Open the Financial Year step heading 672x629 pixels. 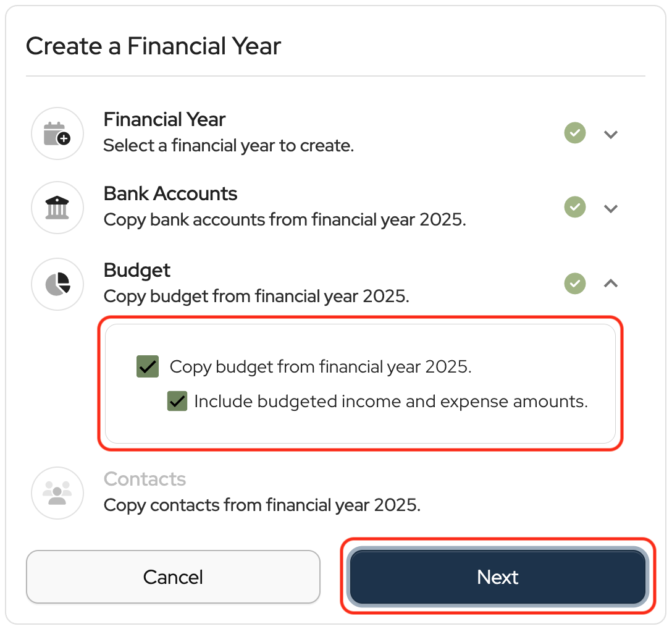164,119
